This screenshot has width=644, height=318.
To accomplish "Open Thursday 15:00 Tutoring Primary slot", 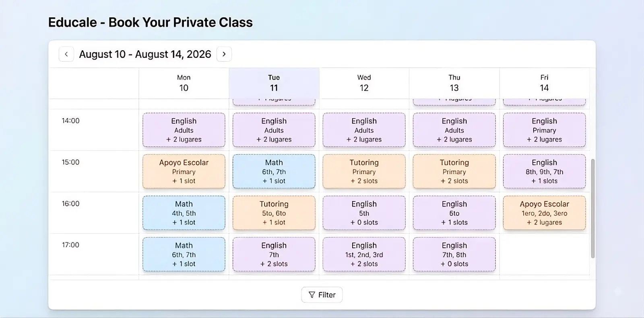I will click(454, 171).
